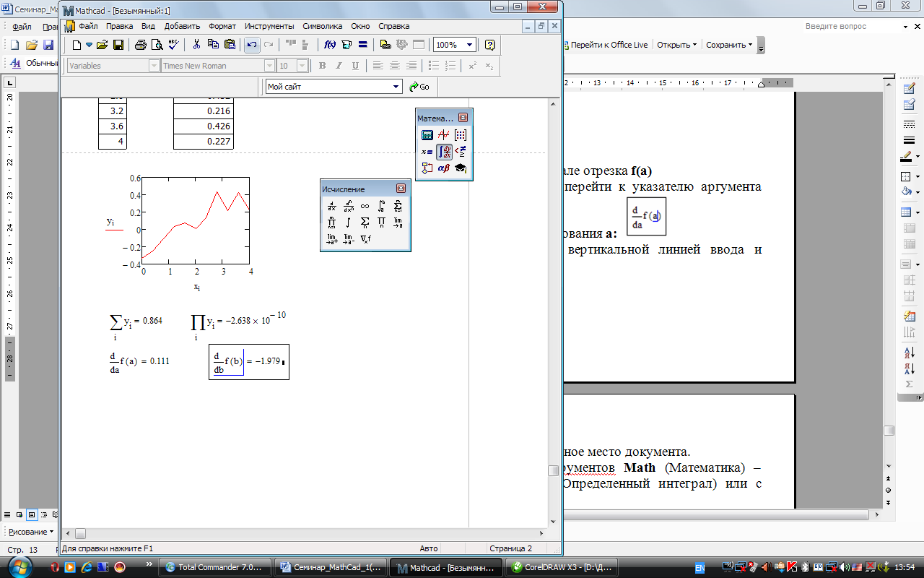Expand the Открыть dropdown in Word
924x578 pixels.
(x=694, y=45)
